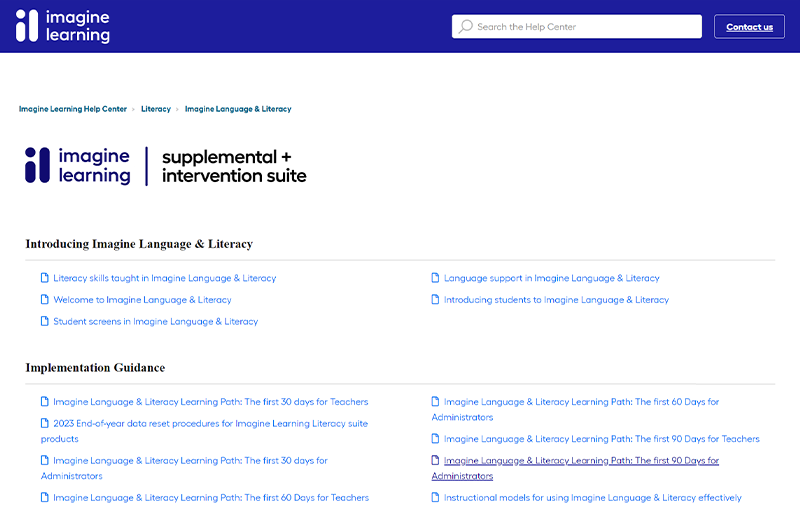800x520 pixels.
Task: Click document icon beside Introducing students article
Action: 435,300
